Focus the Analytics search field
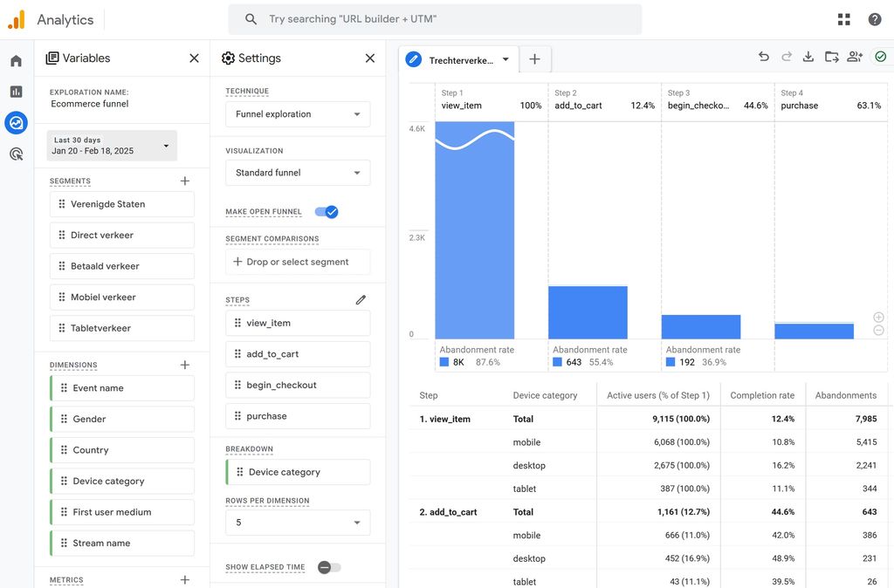The image size is (894, 588). (x=435, y=19)
